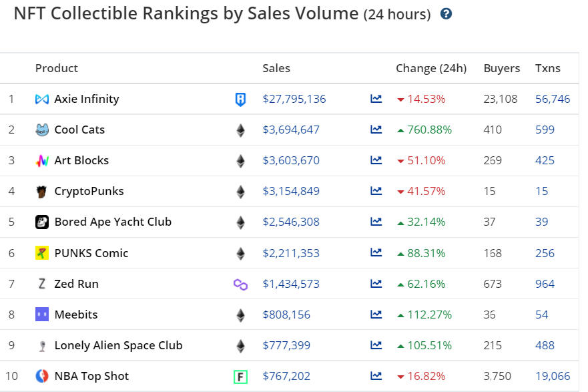Click Axie Infinity's 56,746 transactions link
This screenshot has width=588, height=392.
pos(553,99)
